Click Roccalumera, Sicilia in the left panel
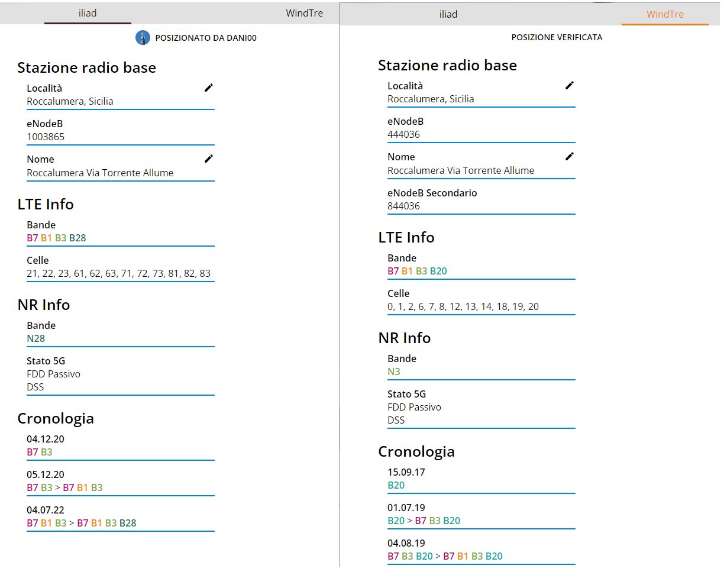The width and height of the screenshot is (724, 588). click(70, 101)
